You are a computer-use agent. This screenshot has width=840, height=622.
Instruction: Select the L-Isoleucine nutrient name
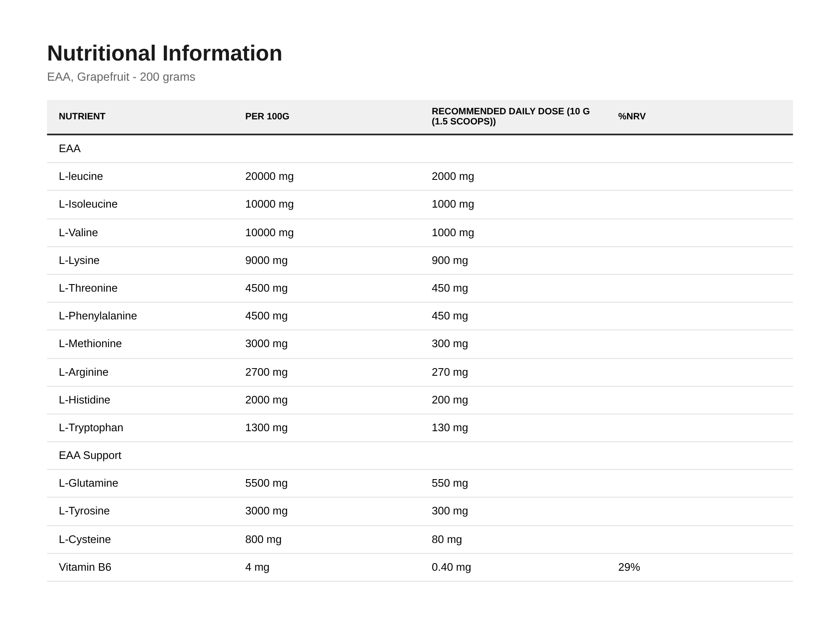(x=88, y=204)
